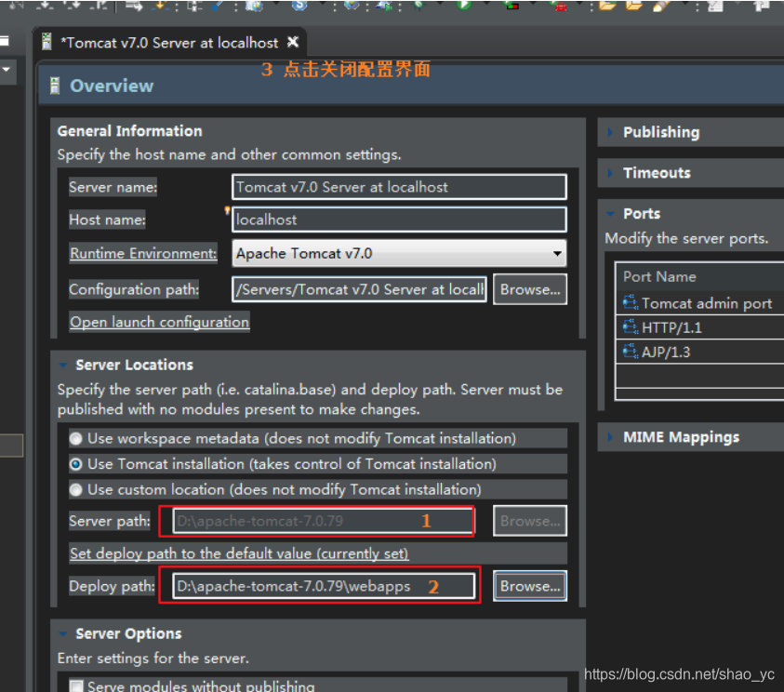Switch to the Tomcat v7.0 Server editor tab

169,43
